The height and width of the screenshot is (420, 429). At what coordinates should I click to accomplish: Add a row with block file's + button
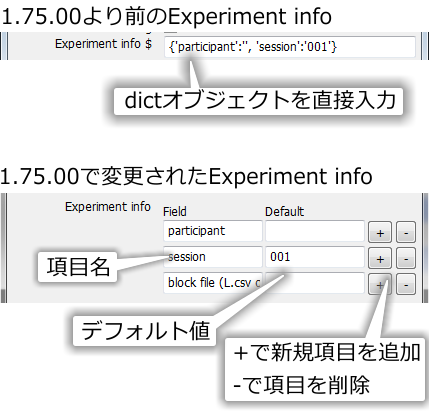tap(380, 284)
